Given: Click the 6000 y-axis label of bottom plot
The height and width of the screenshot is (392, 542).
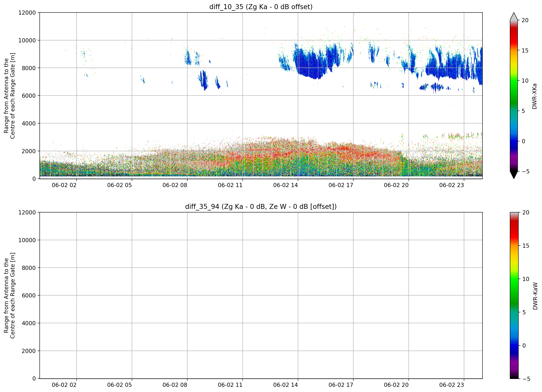Looking at the screenshot, I should coord(29,295).
